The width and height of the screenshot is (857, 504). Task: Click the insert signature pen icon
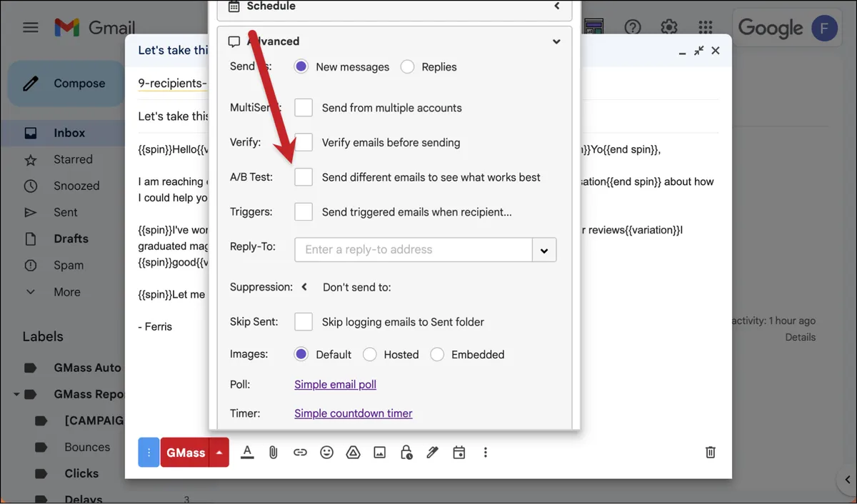tap(432, 452)
